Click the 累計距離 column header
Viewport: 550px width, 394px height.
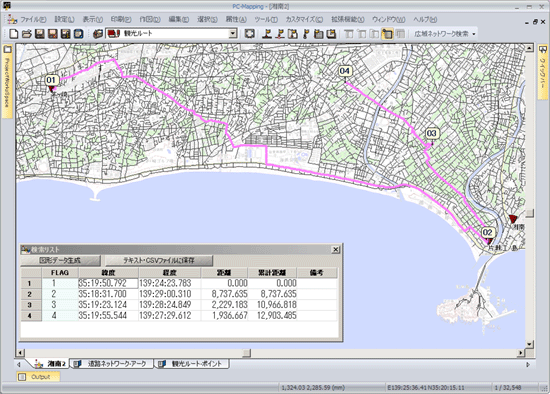tap(272, 273)
